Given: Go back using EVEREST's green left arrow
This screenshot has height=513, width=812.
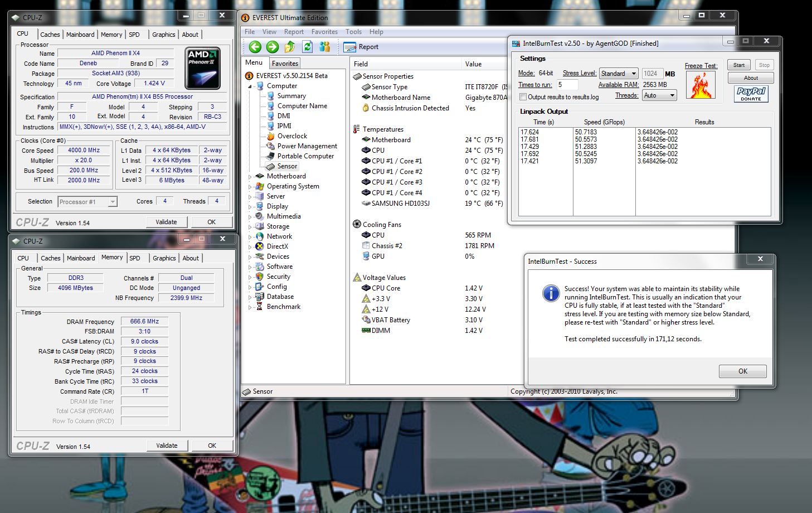Looking at the screenshot, I should [x=255, y=47].
